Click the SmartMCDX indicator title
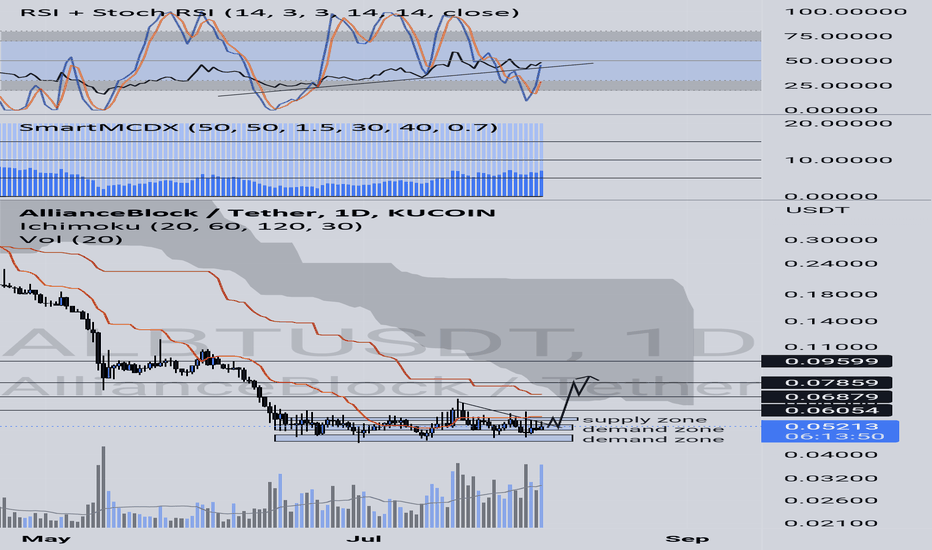Screen dimensions: 932x550 point(259,127)
